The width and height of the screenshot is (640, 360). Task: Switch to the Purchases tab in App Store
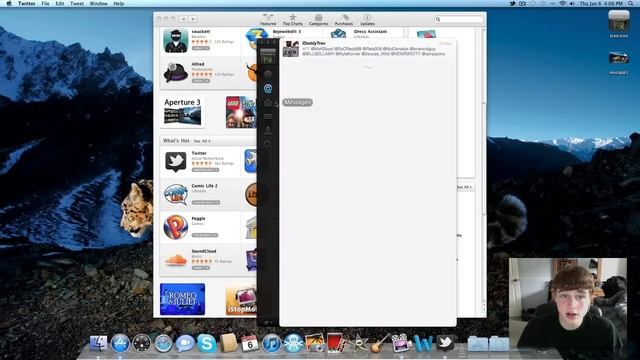pos(344,20)
